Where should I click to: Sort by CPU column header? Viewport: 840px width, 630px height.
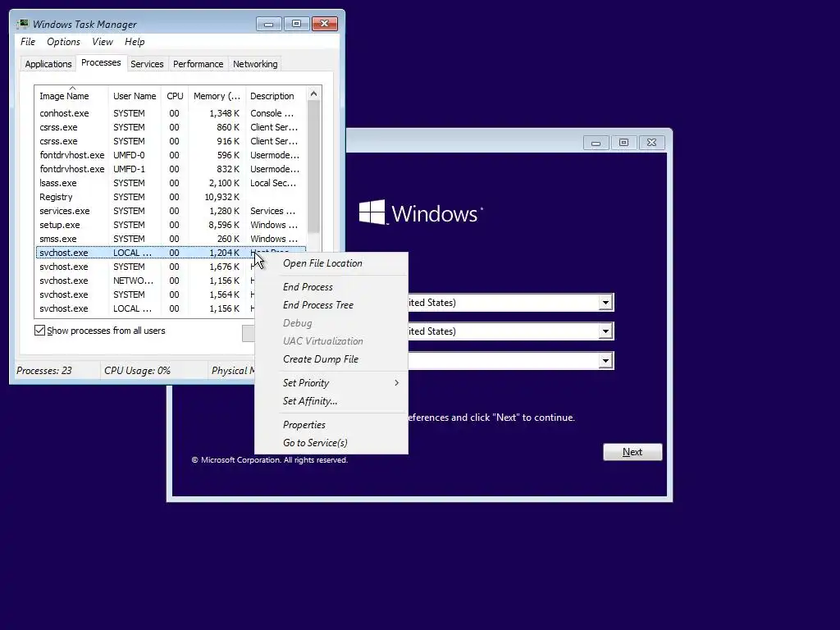point(175,95)
